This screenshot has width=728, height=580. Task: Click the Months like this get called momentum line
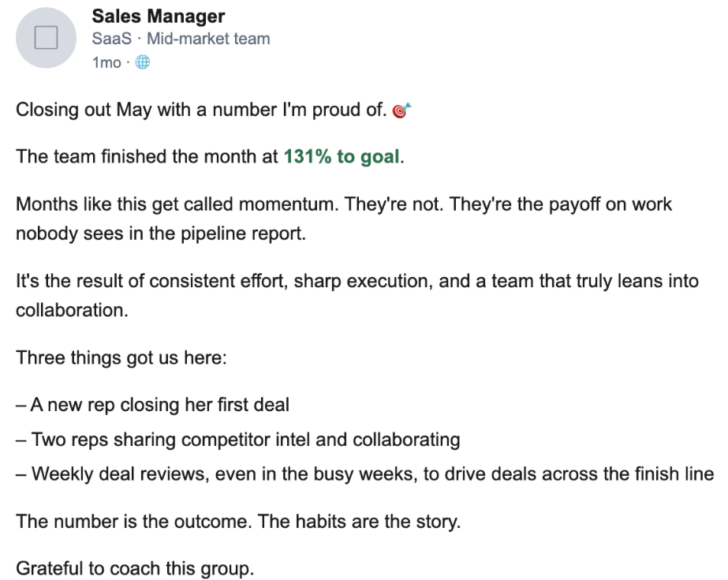[x=344, y=204]
